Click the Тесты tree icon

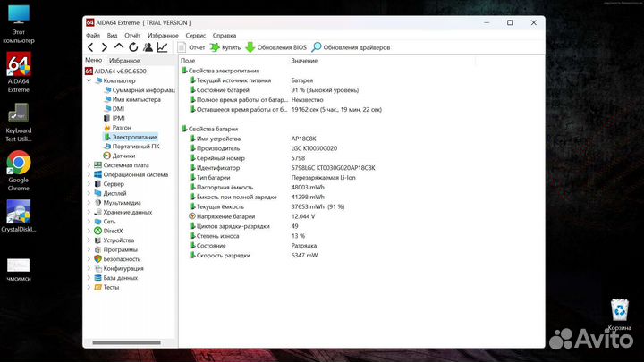[97, 287]
